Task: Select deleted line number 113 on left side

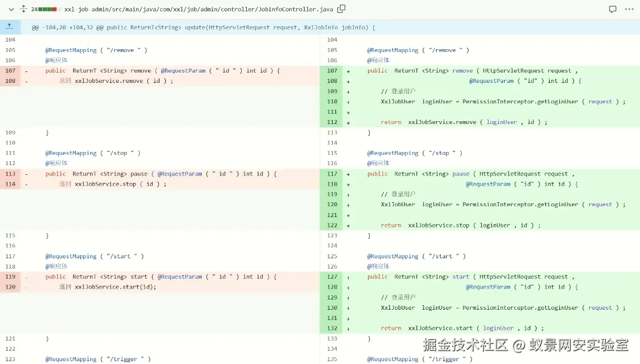Action: tap(10, 174)
